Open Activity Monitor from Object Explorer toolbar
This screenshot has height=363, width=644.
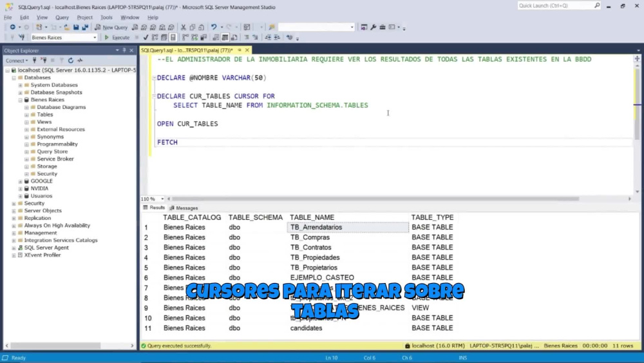coord(80,61)
